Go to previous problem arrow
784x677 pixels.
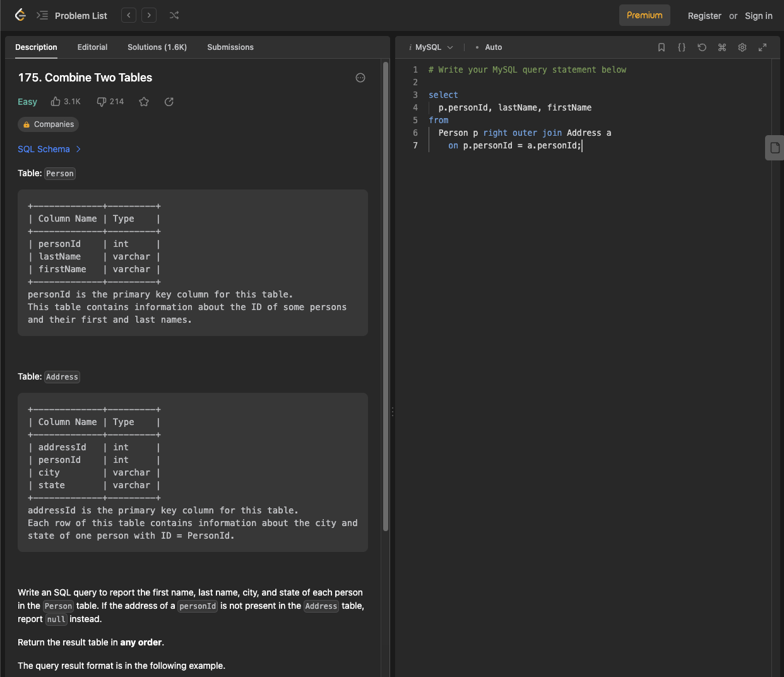click(129, 15)
